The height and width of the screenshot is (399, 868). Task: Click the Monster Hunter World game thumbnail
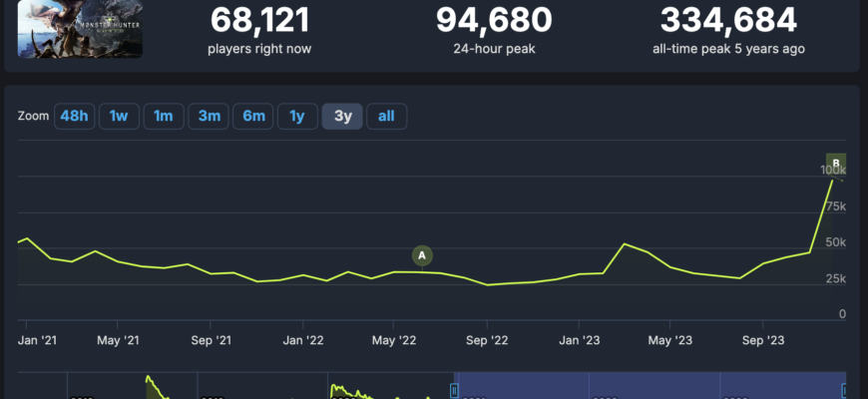[x=80, y=27]
